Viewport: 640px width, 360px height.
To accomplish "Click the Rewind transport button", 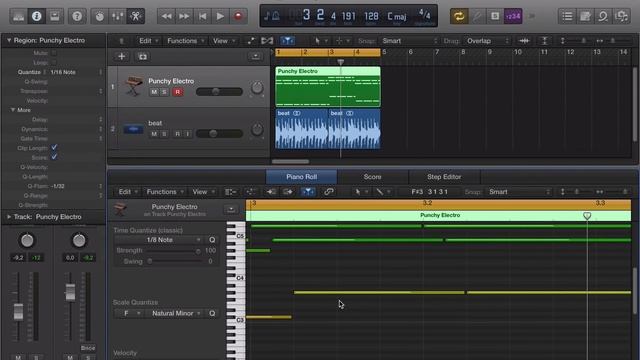I will pyautogui.click(x=166, y=16).
